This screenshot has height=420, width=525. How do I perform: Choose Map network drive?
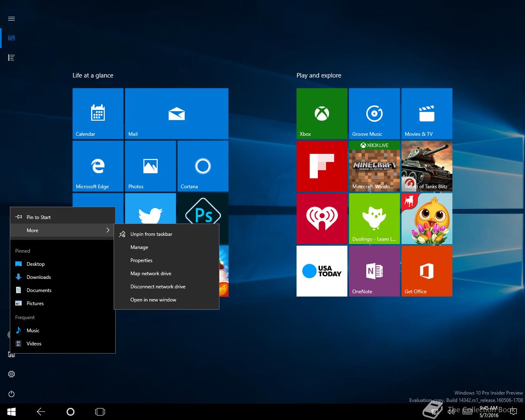pyautogui.click(x=167, y=274)
